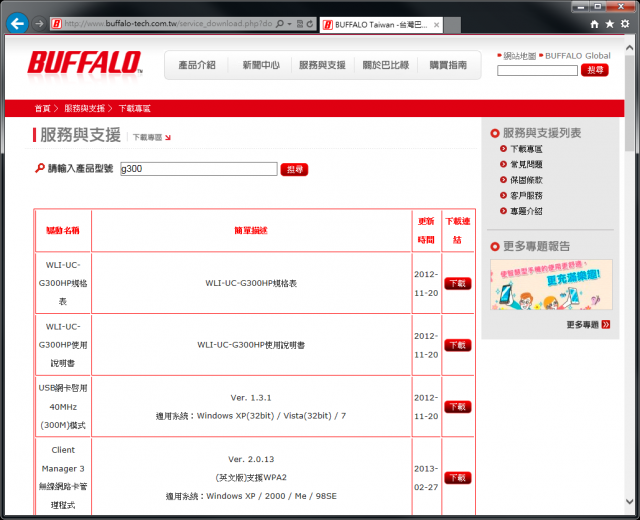
Task: Click red double-arrow icon beside 更多專題
Action: click(x=606, y=325)
